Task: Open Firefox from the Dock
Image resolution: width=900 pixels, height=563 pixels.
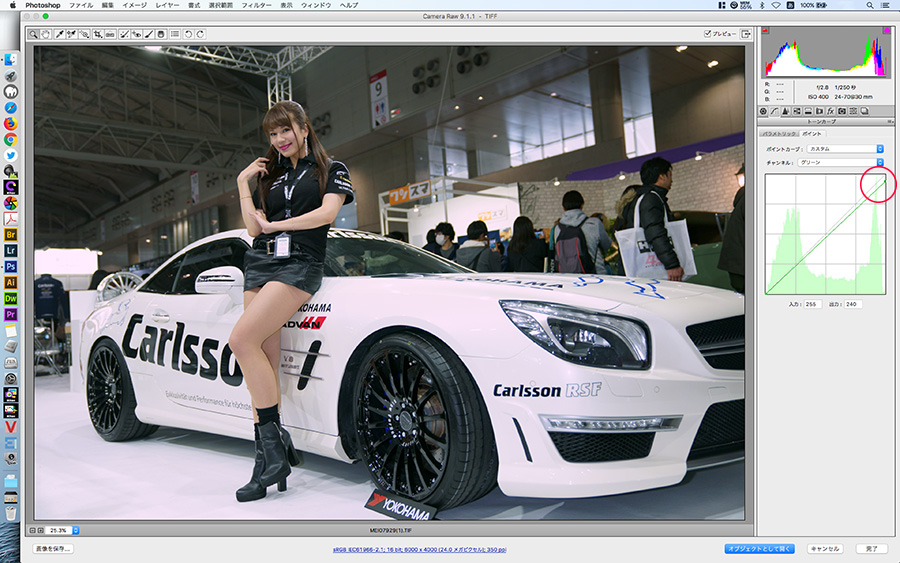Action: [x=10, y=123]
